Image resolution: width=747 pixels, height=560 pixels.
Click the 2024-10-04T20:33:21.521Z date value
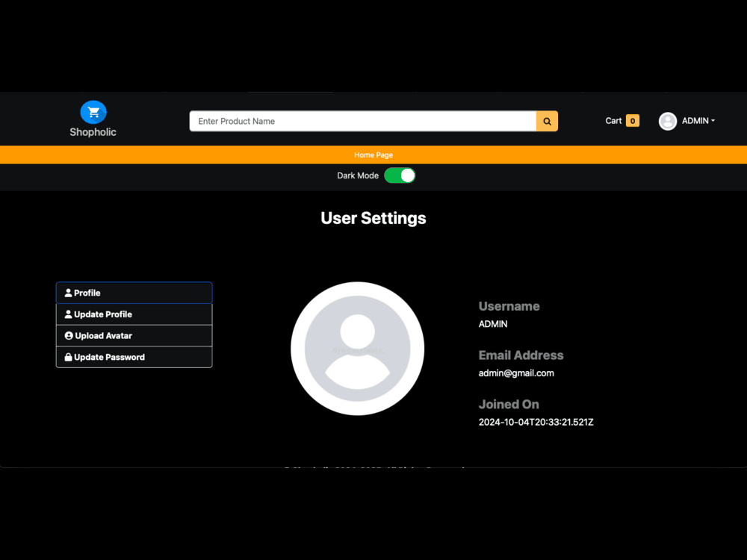[536, 423]
